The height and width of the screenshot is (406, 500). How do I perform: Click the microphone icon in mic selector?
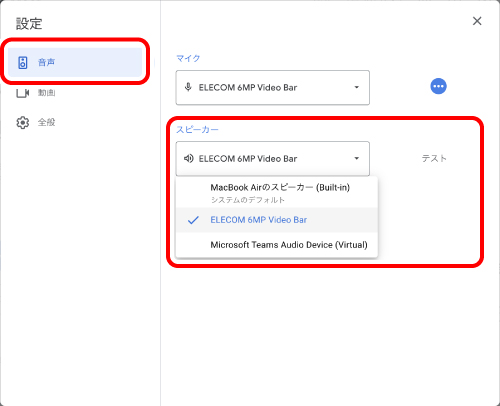188,87
